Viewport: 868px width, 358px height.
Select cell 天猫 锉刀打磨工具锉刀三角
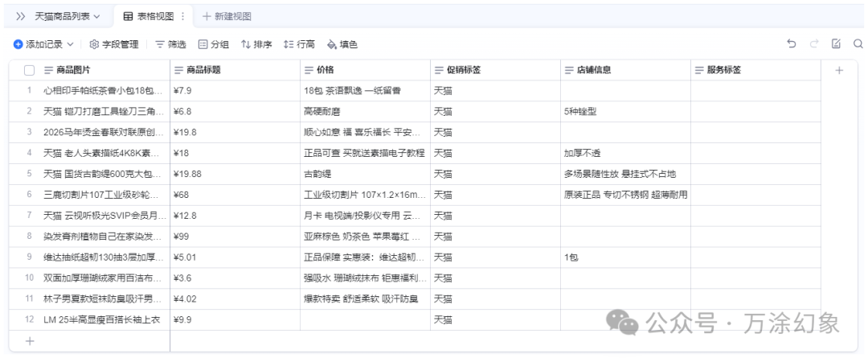[x=104, y=111]
